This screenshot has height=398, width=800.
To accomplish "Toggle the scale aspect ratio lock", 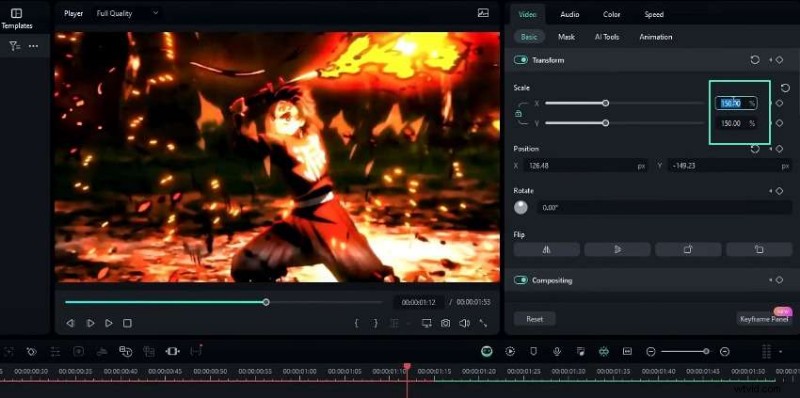I will pos(519,114).
